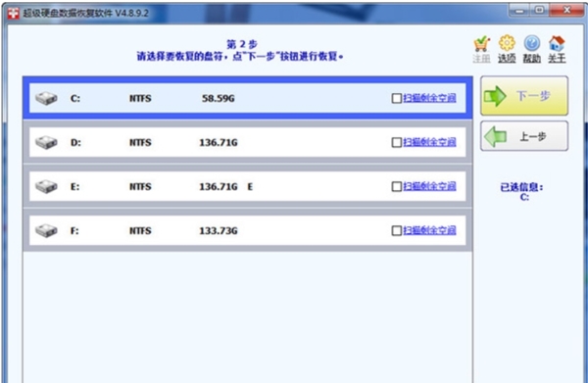Enable full space scan checkbox for D: drive
588x383 pixels.
[396, 142]
